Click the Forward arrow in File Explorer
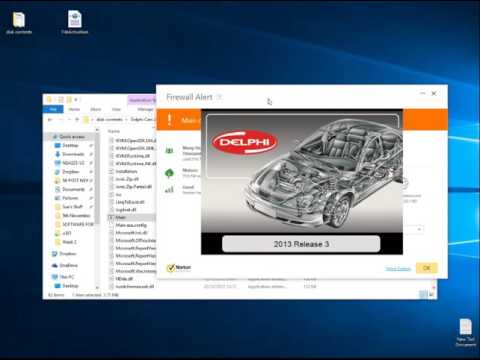 (61, 119)
